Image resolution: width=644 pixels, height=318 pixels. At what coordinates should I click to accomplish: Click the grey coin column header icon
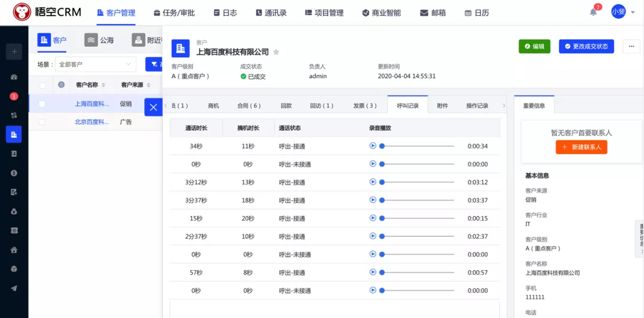click(61, 85)
